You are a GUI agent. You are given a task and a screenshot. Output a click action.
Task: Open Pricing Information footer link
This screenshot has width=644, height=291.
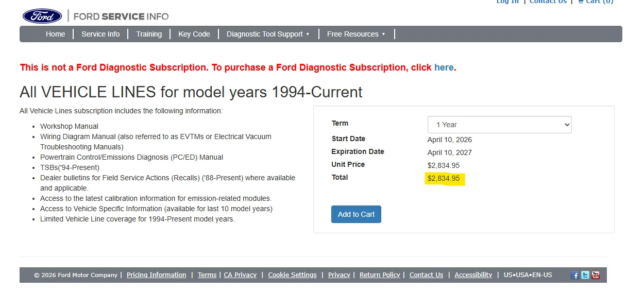point(157,275)
